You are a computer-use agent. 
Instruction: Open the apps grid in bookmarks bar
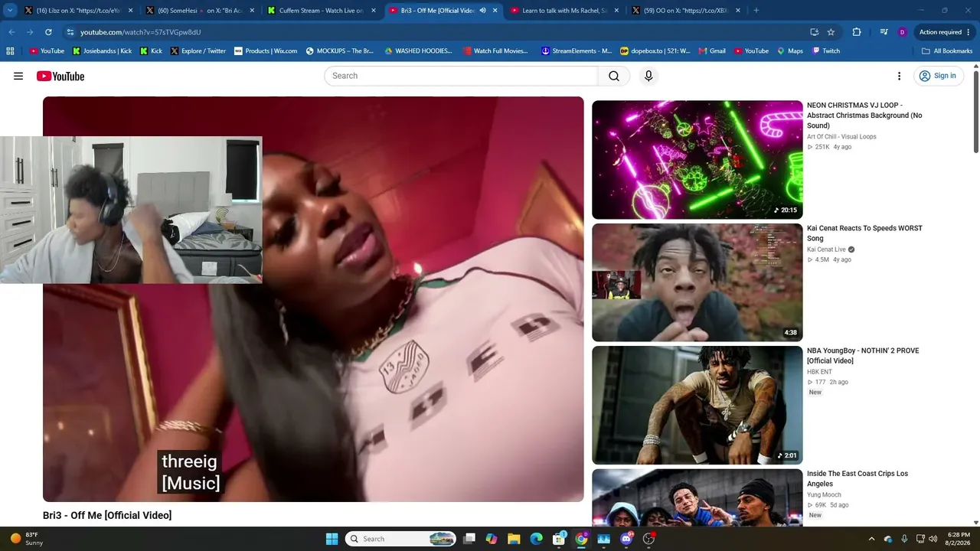(10, 51)
